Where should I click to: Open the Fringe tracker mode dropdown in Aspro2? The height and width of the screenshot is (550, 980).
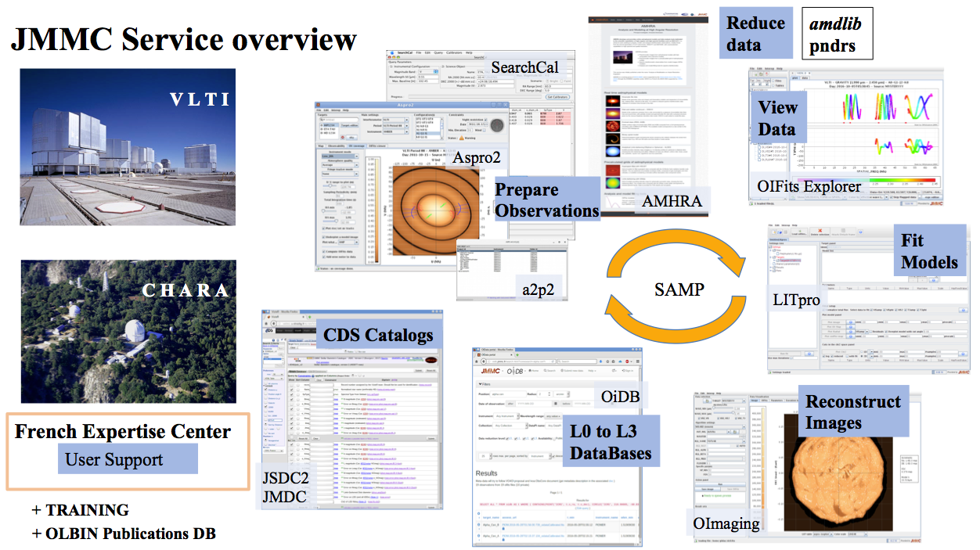[x=340, y=174]
